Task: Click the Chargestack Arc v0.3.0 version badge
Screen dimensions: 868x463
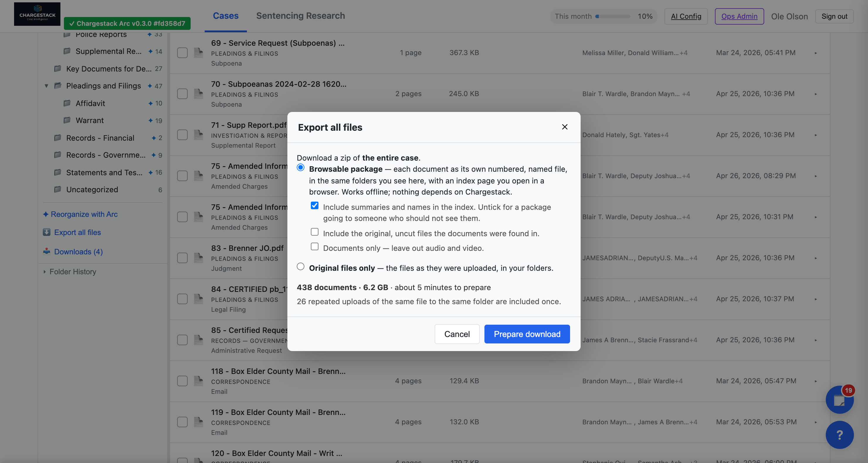Action: pyautogui.click(x=127, y=23)
